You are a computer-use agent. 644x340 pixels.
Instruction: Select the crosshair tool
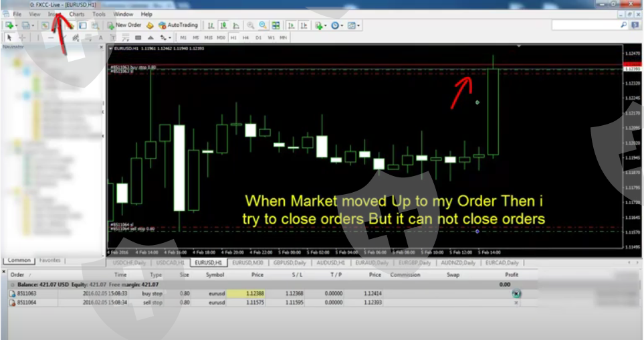point(22,37)
